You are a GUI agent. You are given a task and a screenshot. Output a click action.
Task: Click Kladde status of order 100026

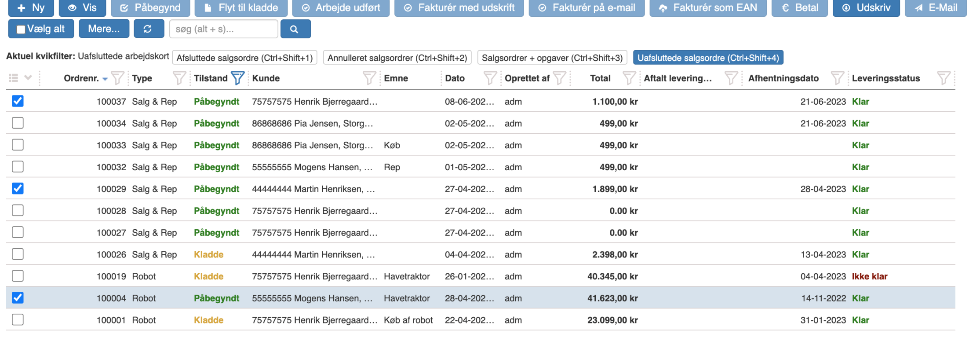point(208,255)
